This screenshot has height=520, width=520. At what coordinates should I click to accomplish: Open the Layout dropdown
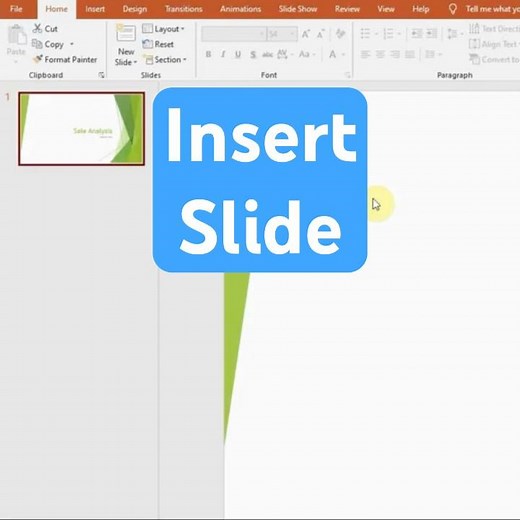163,29
